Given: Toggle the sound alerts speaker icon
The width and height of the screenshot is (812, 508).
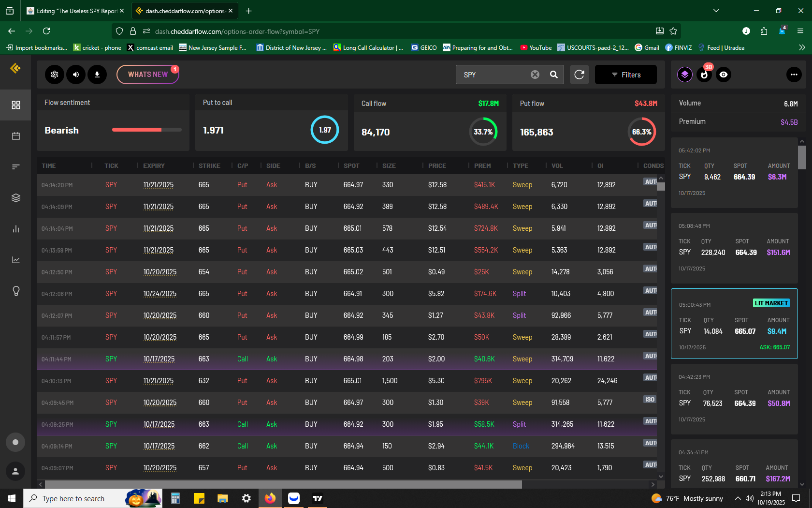Looking at the screenshot, I should pyautogui.click(x=76, y=75).
